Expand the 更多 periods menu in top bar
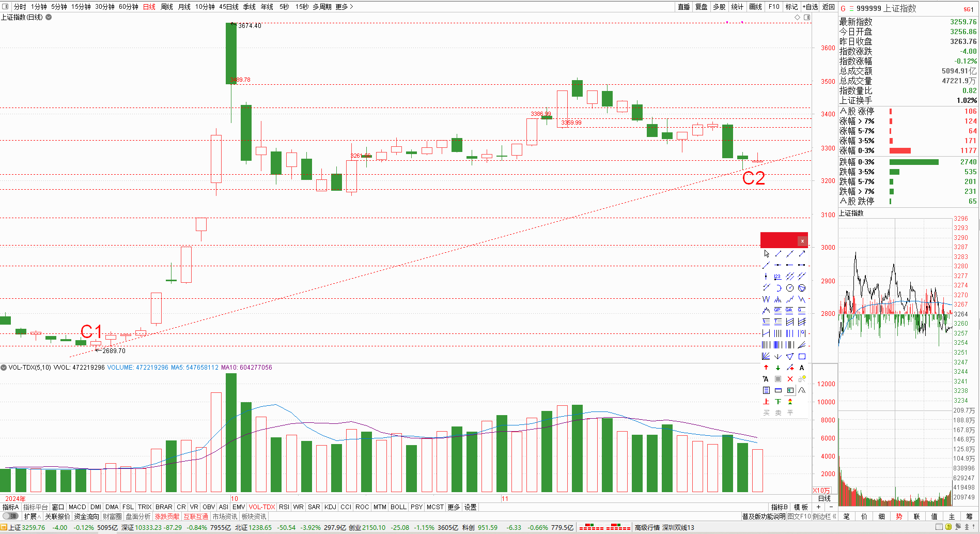The height and width of the screenshot is (534, 980). (x=344, y=7)
